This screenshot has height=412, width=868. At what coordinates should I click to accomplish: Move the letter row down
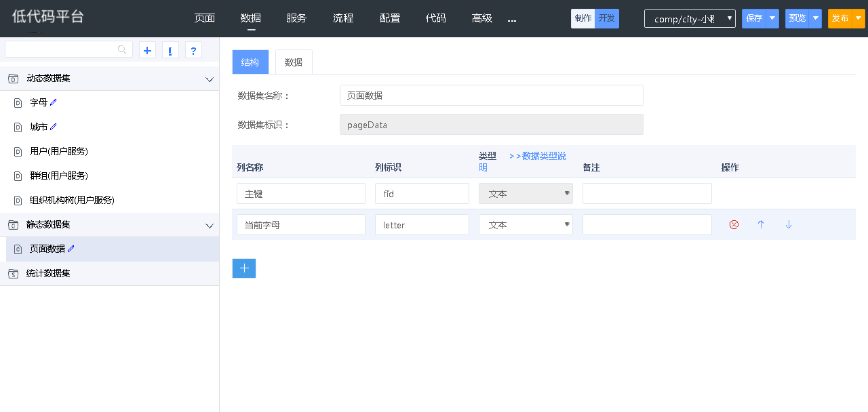pos(789,224)
